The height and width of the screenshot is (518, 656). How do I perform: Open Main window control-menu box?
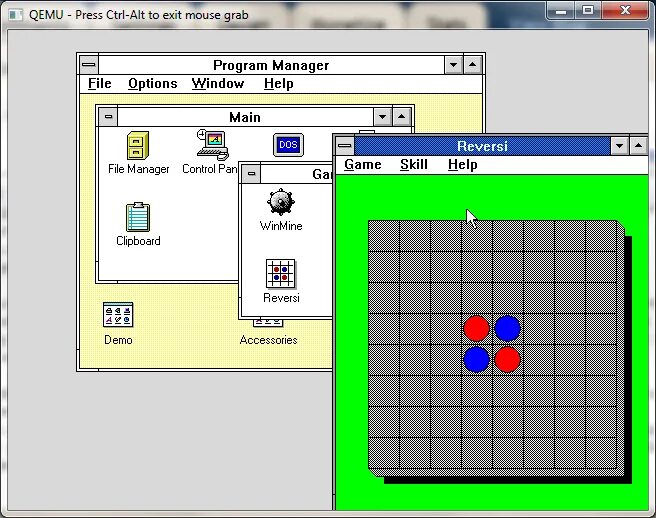click(108, 117)
